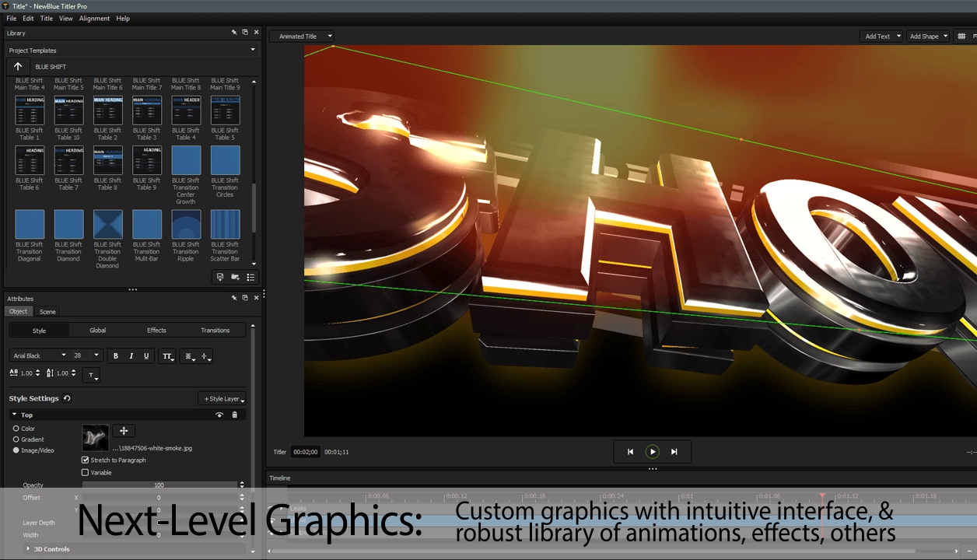The image size is (977, 560).
Task: Select the Image/Video fill option
Action: click(x=16, y=450)
